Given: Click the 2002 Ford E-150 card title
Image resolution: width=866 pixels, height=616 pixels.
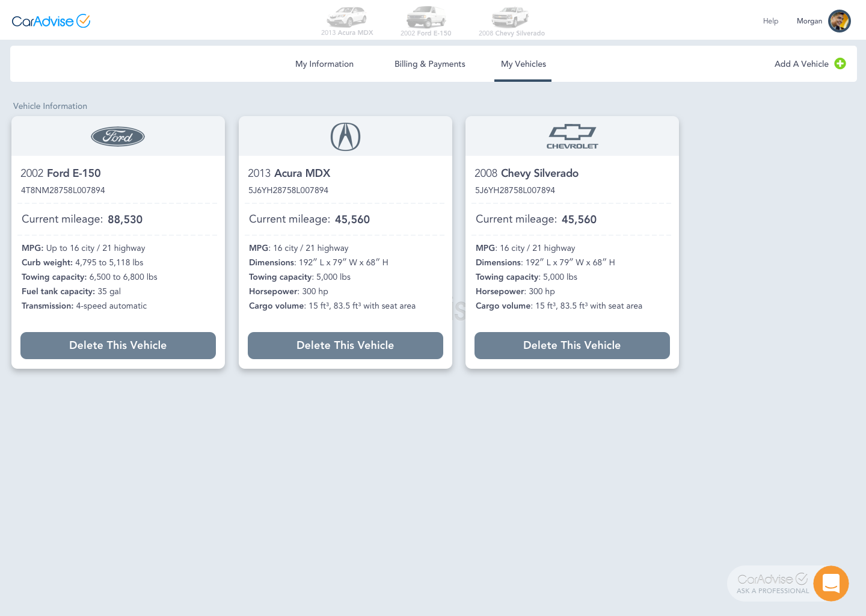Looking at the screenshot, I should (61, 173).
